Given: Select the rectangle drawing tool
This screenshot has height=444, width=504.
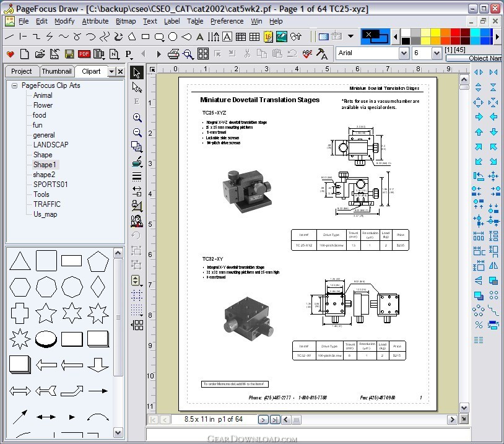Looking at the screenshot, I should [146, 37].
